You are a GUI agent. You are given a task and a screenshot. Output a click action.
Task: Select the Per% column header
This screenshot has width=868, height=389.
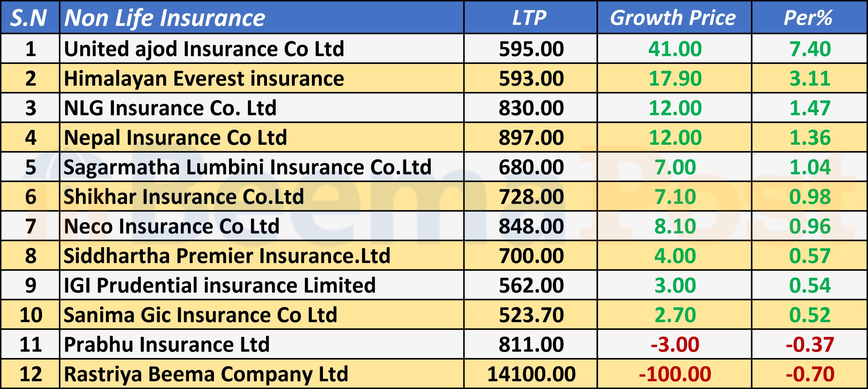point(808,18)
